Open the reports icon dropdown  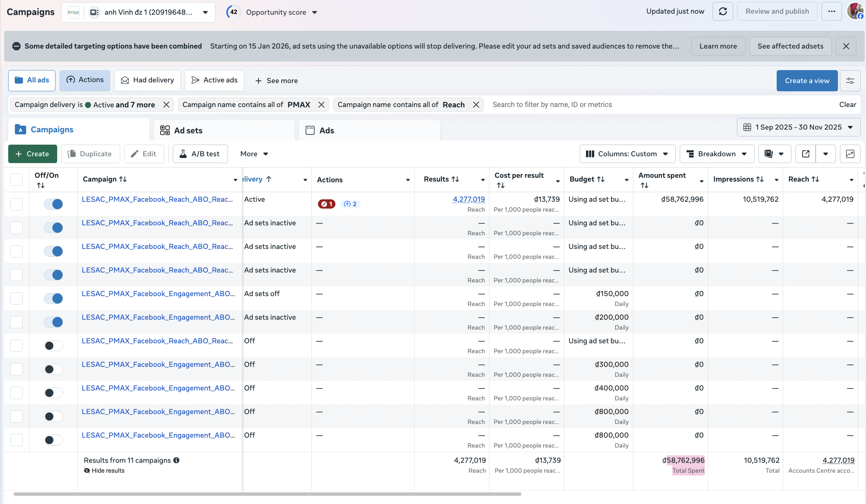pos(774,154)
